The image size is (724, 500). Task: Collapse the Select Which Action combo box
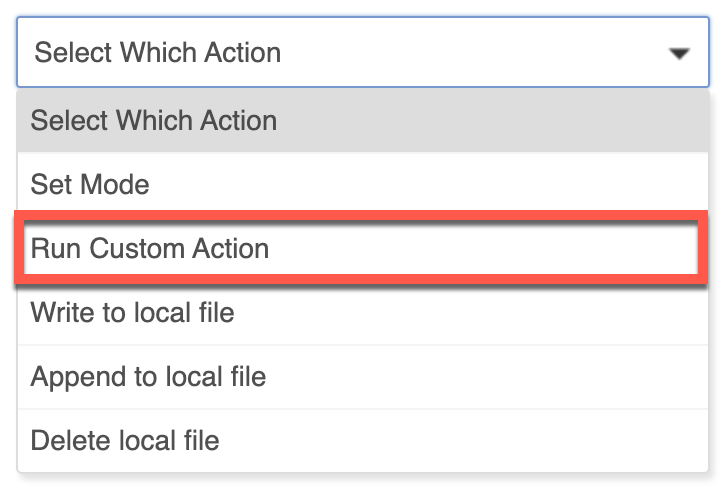(x=362, y=52)
